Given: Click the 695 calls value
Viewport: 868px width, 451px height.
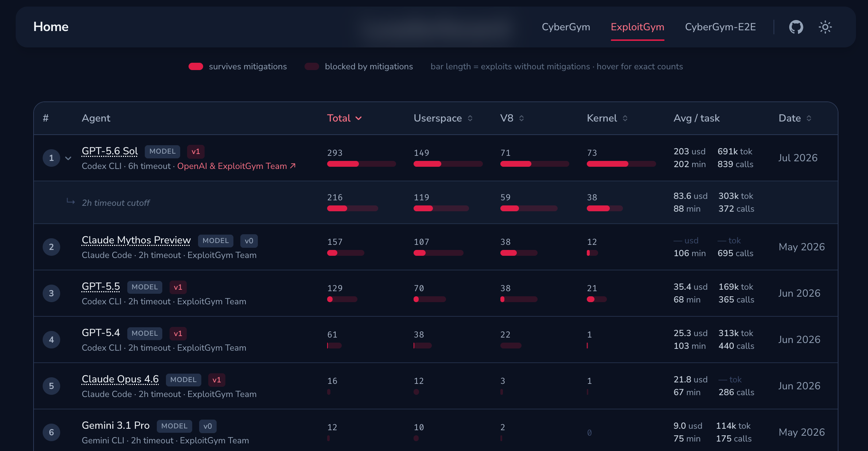Looking at the screenshot, I should (x=735, y=253).
